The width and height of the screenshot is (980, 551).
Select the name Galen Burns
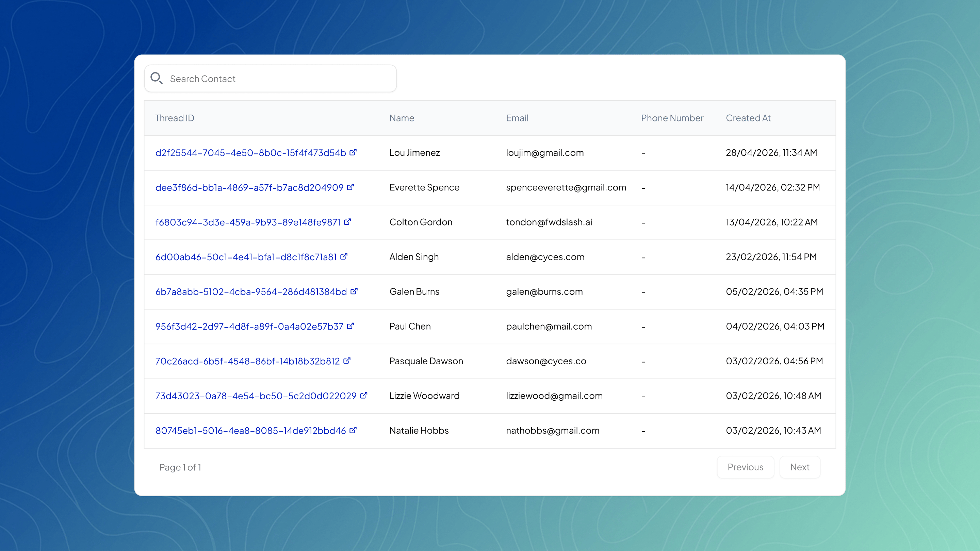click(415, 292)
